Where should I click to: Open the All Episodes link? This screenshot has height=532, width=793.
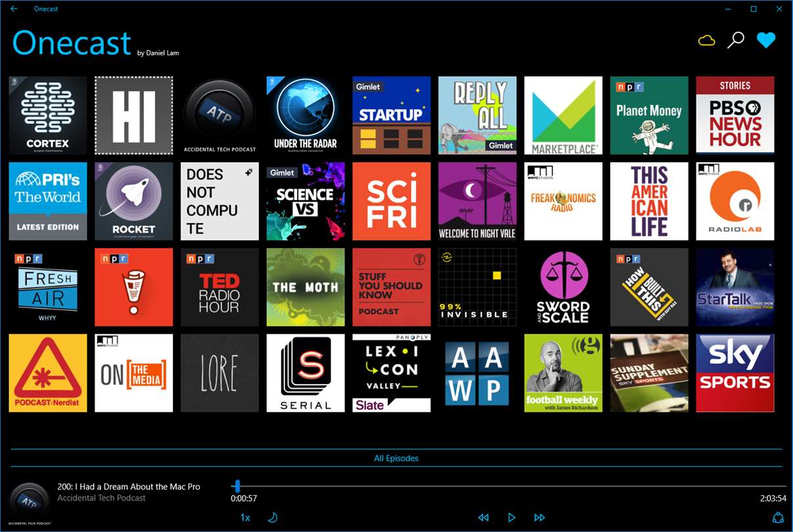point(396,458)
